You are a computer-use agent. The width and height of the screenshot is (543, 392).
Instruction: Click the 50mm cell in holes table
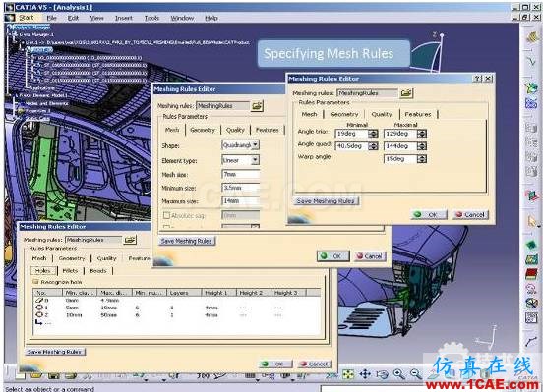pos(108,315)
